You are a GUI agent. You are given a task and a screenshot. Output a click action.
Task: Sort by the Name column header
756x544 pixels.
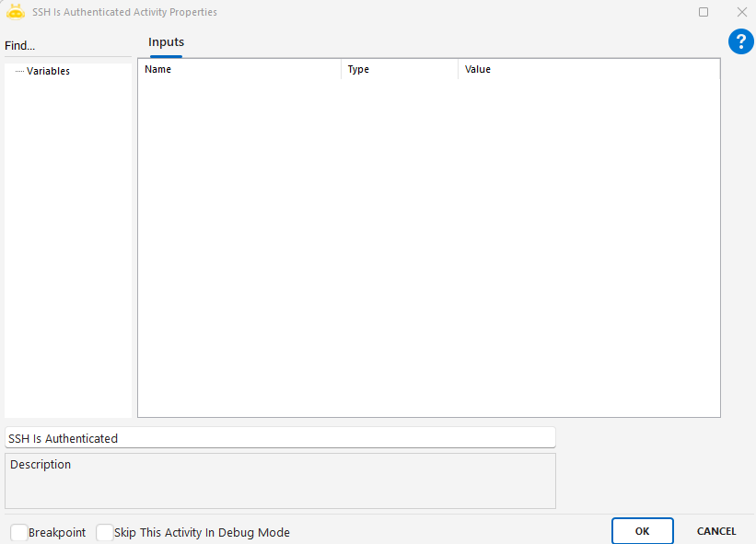239,70
